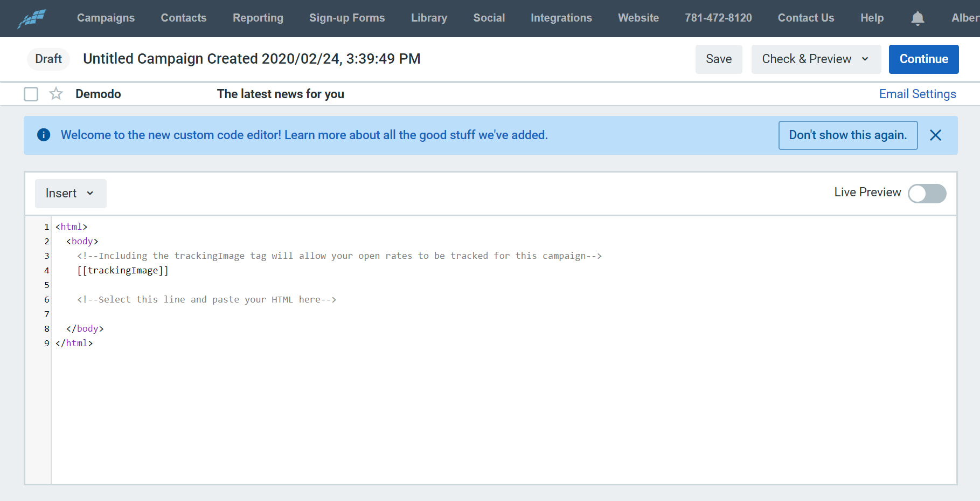
Task: Tick the checkbox next to Demodo
Action: point(31,94)
